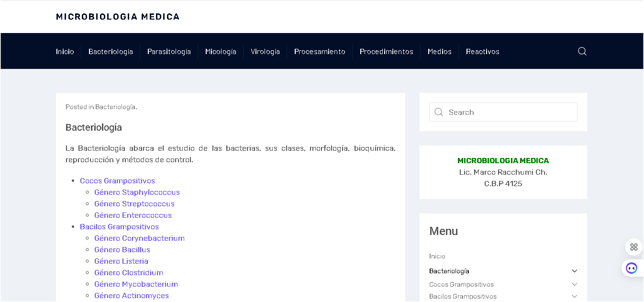The image size is (644, 302).
Task: Follow the Género Clostridium link
Action: click(x=129, y=273)
